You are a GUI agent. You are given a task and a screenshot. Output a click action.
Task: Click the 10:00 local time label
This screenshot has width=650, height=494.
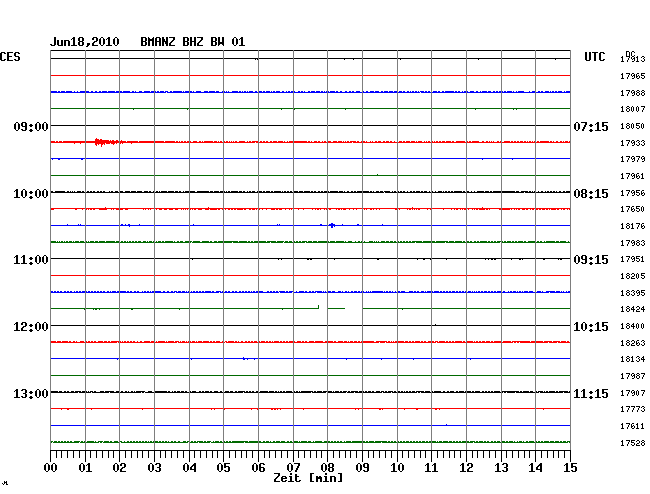point(31,194)
